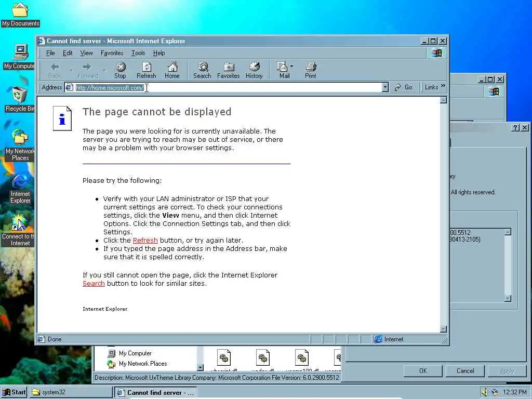Select My Network Places in folder tree
532x399 pixels.
143,364
